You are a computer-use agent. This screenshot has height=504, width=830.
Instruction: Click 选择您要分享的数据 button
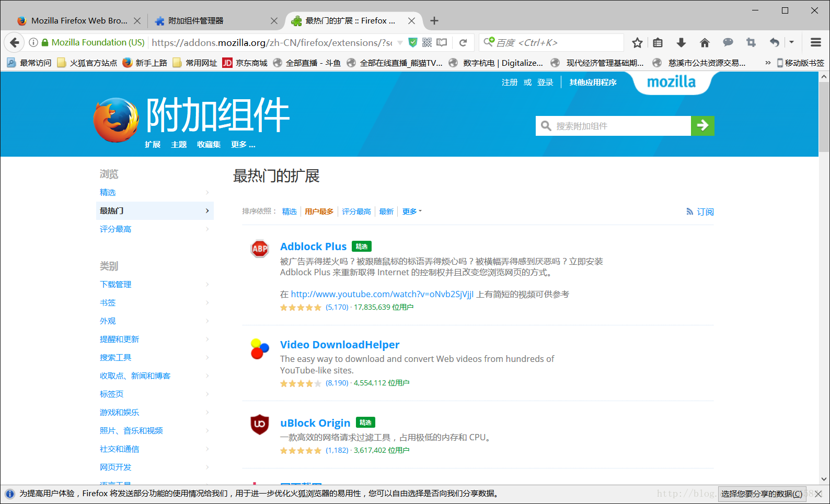[762, 494]
